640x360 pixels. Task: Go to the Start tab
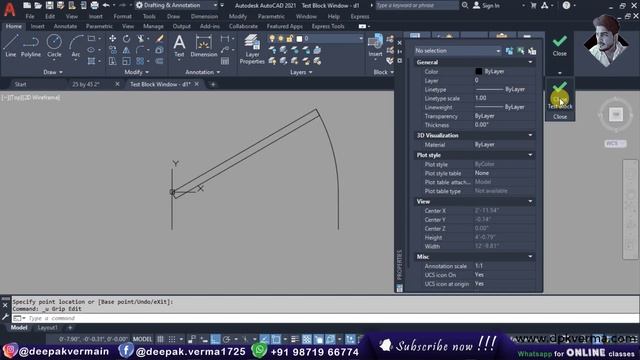point(20,84)
